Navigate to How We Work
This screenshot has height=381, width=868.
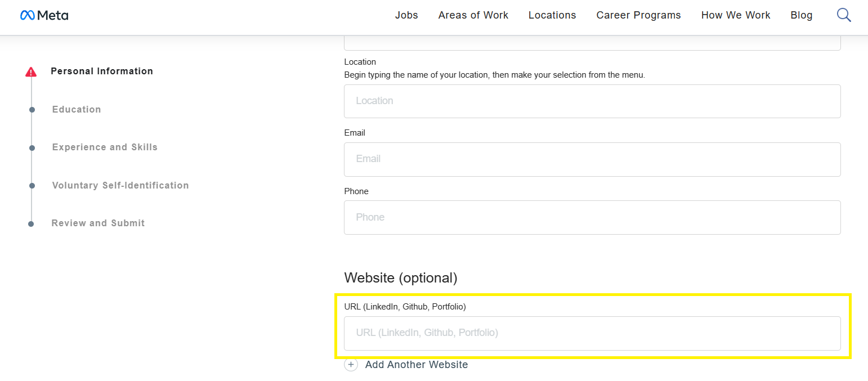(x=735, y=15)
